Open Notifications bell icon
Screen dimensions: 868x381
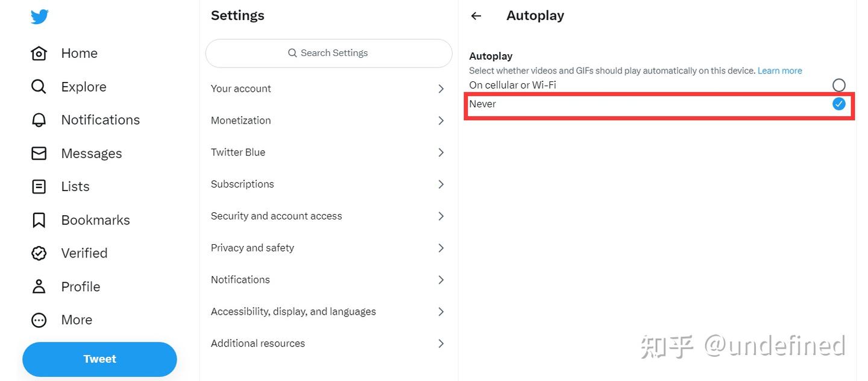(x=39, y=120)
